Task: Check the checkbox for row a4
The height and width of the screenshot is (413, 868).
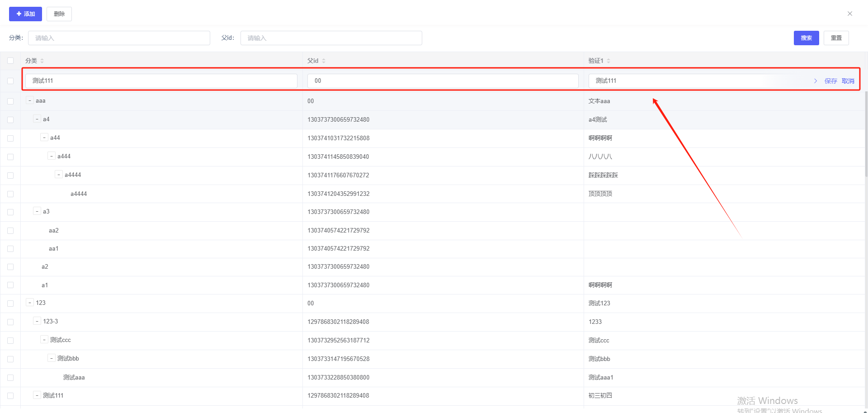Action: 10,120
